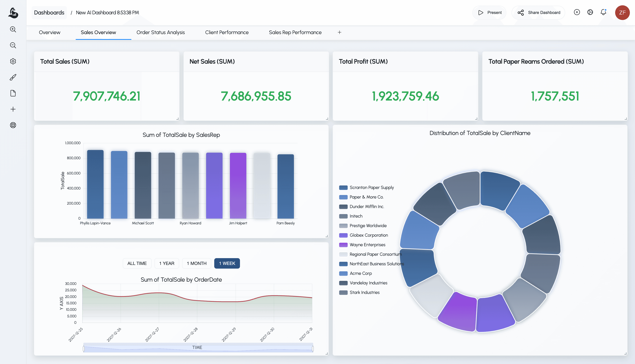
Task: Select the paintbrush theme icon
Action: [x=13, y=77]
